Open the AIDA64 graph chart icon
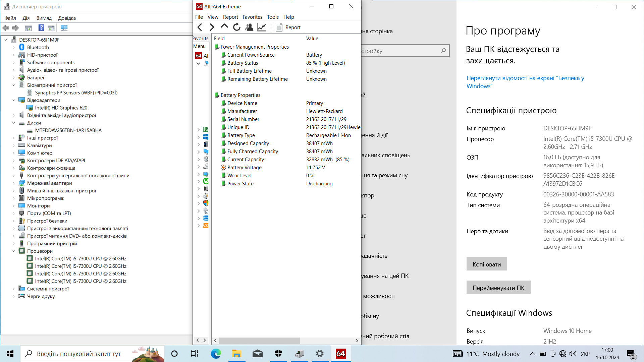This screenshot has height=362, width=644. point(262,27)
